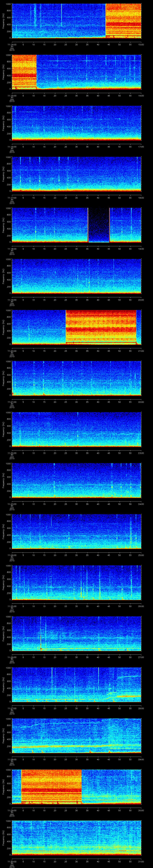Click the spectrogram panel starting at 11:16:00
Screen dimensions: 153x868
tap(76, 123)
